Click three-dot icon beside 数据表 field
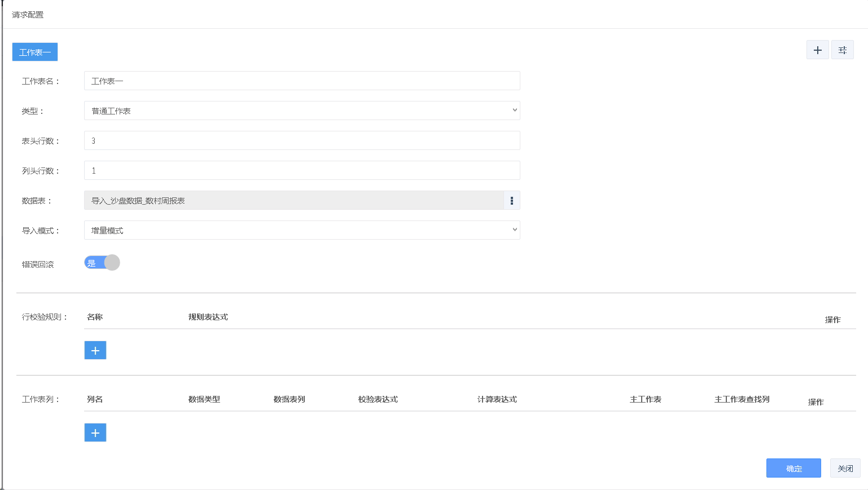This screenshot has height=490, width=868. click(x=511, y=201)
